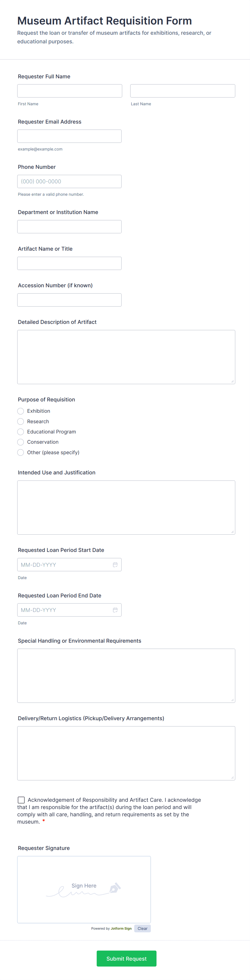Check the Acknowledgement of Responsibility checkbox
Screen dimensions: 250x980
tap(21, 800)
